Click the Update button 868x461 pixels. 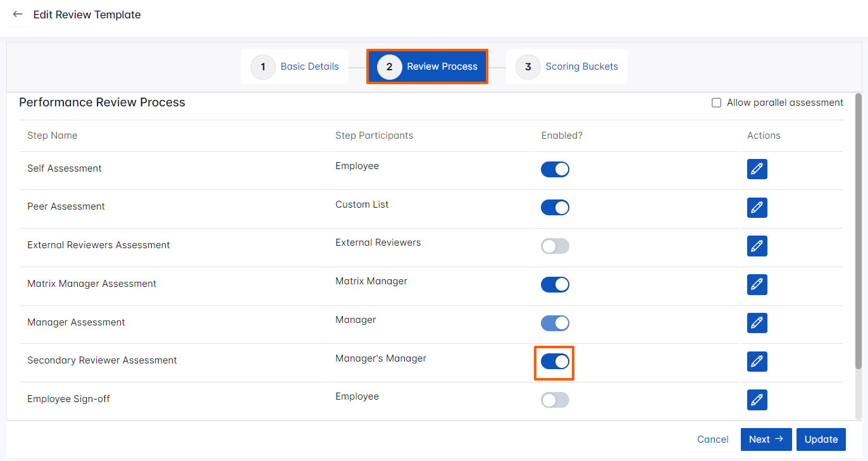coord(821,439)
